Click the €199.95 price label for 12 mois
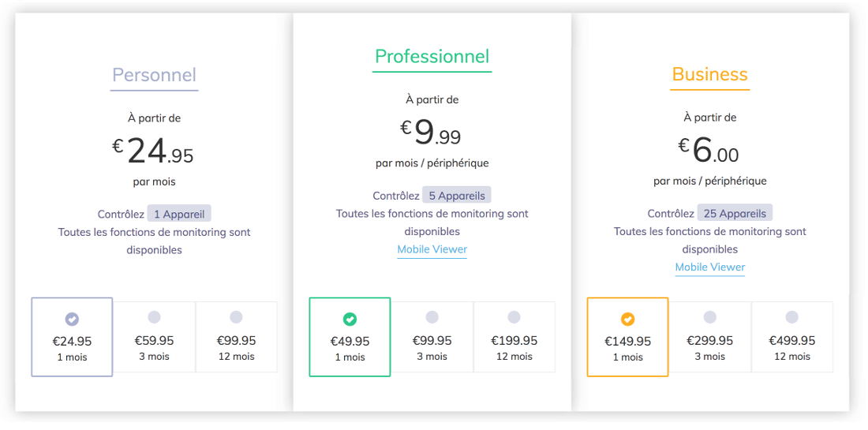This screenshot has height=430, width=868. [514, 341]
